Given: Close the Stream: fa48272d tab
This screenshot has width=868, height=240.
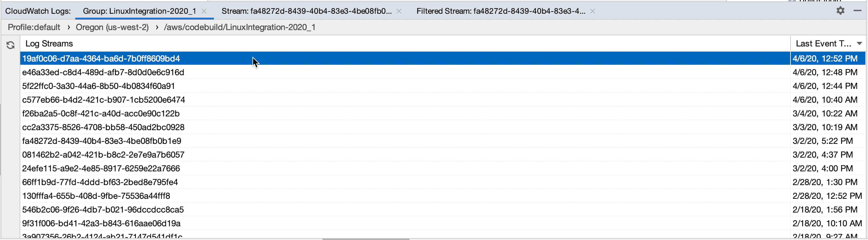Looking at the screenshot, I should [x=399, y=11].
